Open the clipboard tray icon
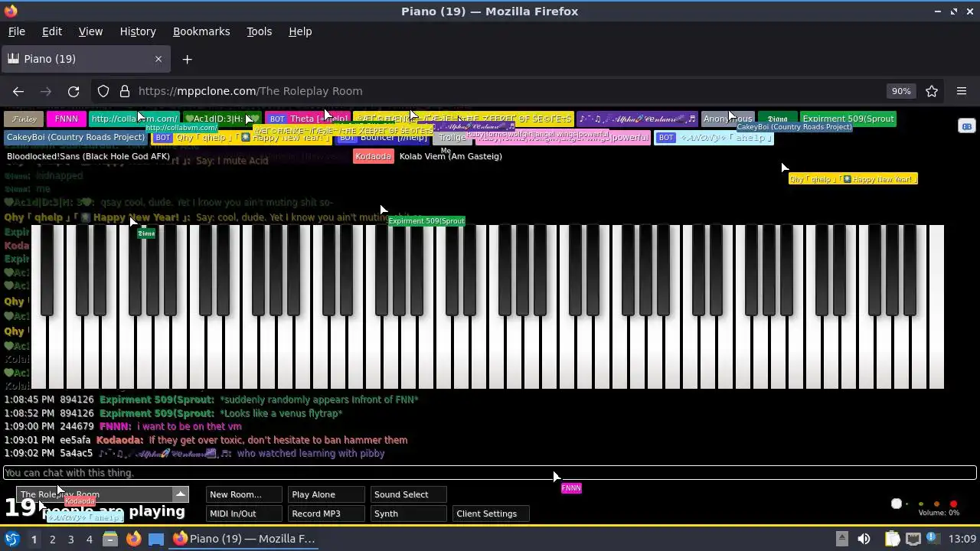This screenshot has height=551, width=980. (x=892, y=539)
